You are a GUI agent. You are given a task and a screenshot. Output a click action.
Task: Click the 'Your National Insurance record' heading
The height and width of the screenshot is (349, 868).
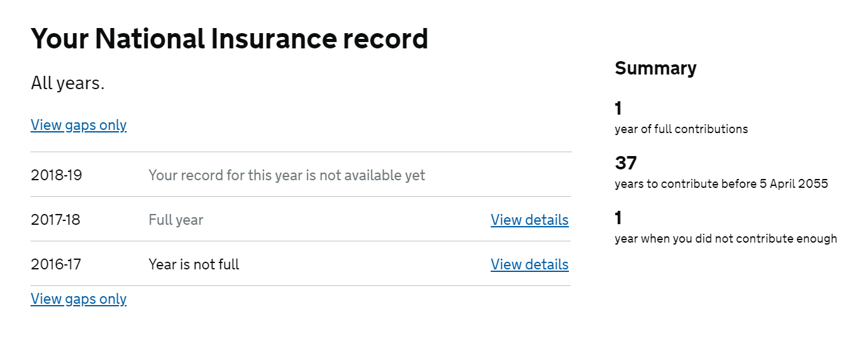click(229, 39)
